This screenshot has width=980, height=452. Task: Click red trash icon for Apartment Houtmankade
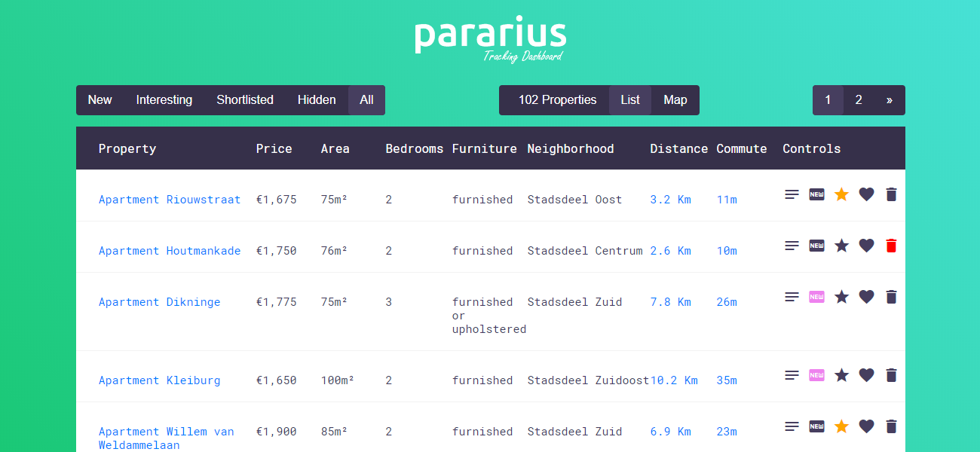click(891, 246)
